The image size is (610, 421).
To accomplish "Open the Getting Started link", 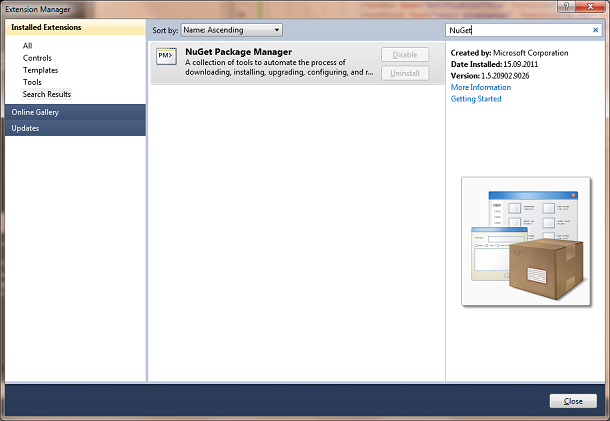I will coord(476,99).
